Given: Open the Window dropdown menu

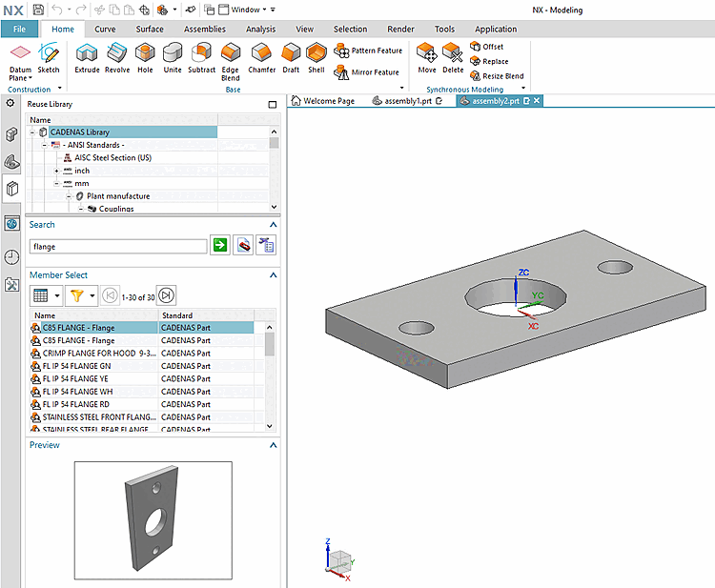Looking at the screenshot, I should 248,10.
